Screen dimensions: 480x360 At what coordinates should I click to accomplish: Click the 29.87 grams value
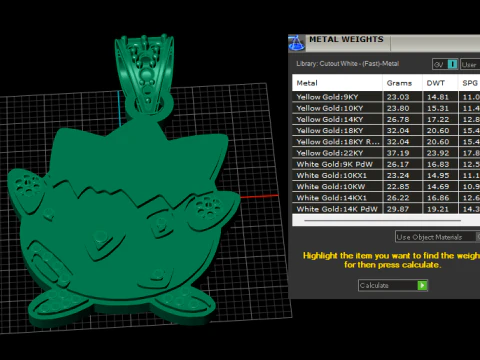pyautogui.click(x=398, y=209)
